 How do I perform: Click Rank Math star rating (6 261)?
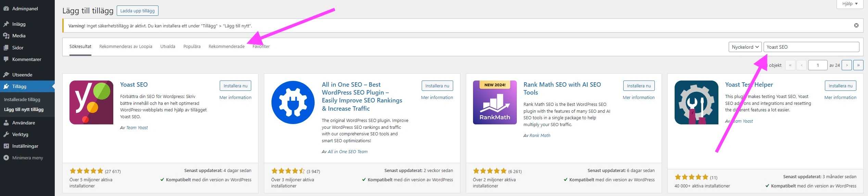490,171
